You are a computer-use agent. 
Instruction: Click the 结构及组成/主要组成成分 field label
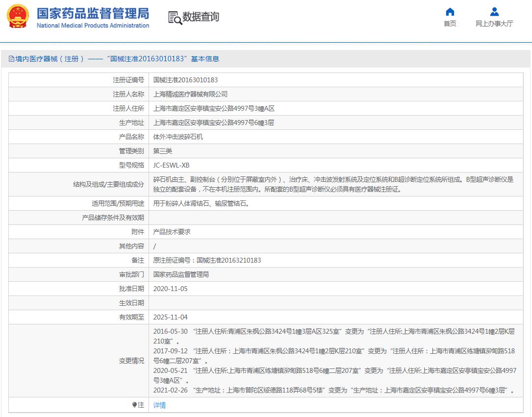click(108, 184)
